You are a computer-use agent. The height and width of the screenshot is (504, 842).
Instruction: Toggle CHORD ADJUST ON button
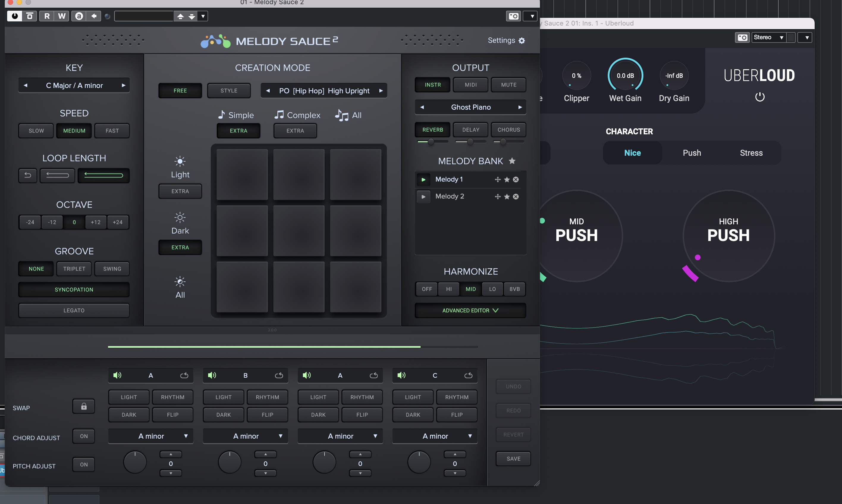click(84, 436)
